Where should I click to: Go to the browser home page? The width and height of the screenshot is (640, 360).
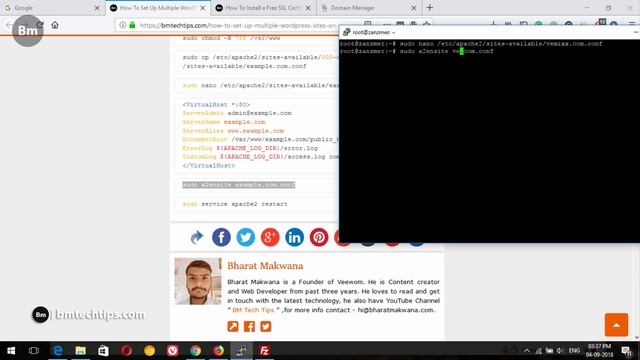coord(55,25)
